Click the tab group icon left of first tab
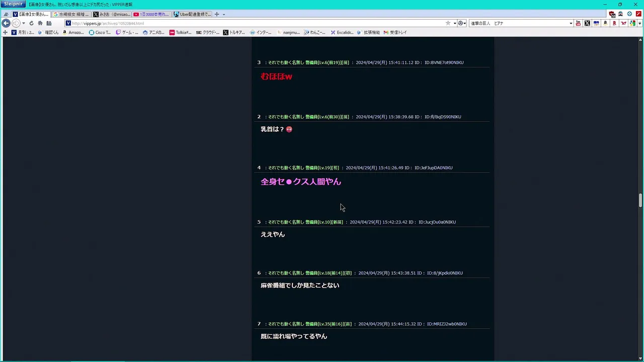 click(6, 14)
